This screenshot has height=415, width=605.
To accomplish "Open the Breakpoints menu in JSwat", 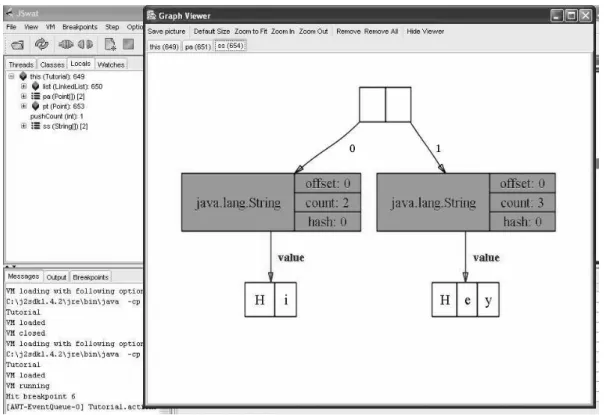I will (x=80, y=27).
